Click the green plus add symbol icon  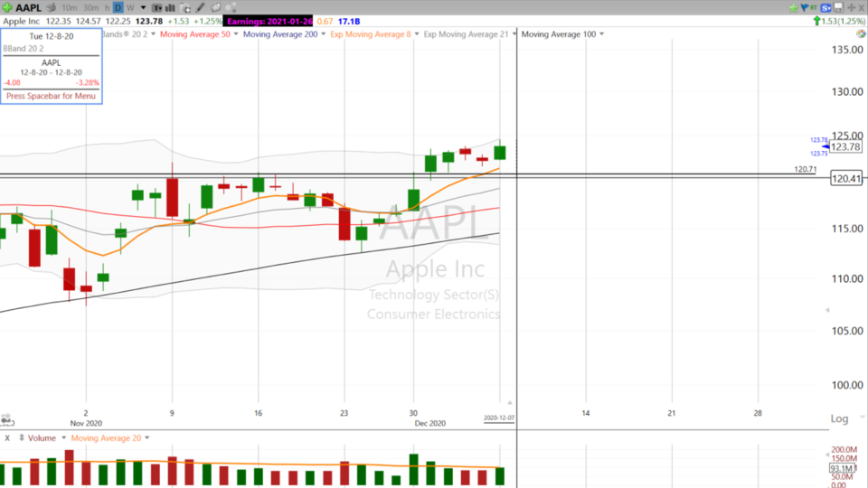pyautogui.click(x=7, y=8)
